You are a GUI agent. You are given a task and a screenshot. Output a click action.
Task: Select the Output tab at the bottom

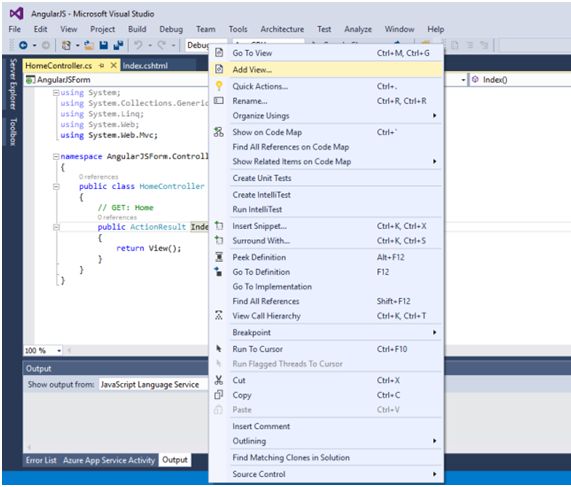coord(175,460)
